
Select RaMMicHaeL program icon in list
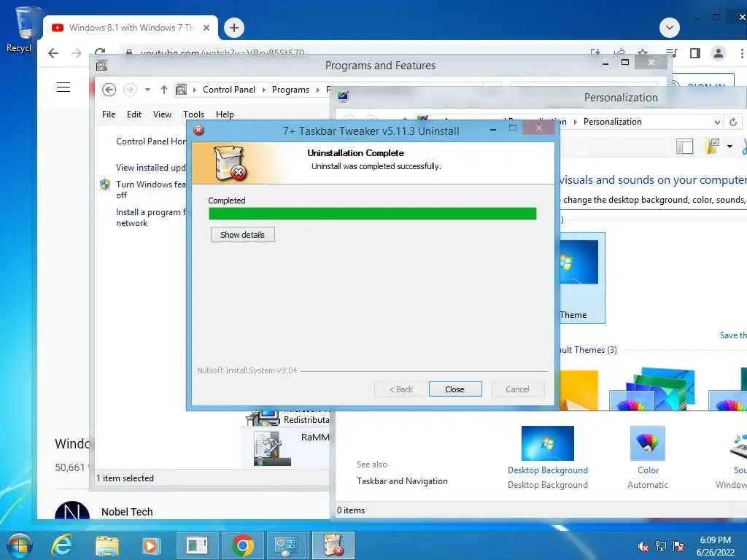272,448
